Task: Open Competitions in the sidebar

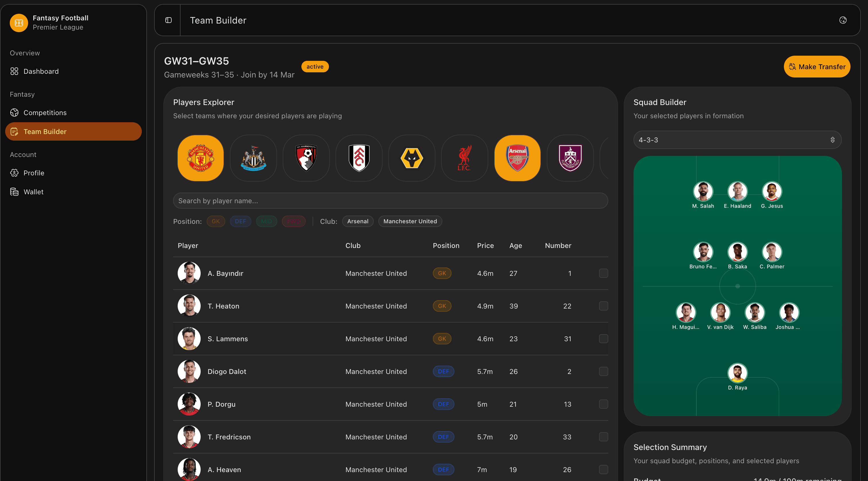Action: coord(73,113)
